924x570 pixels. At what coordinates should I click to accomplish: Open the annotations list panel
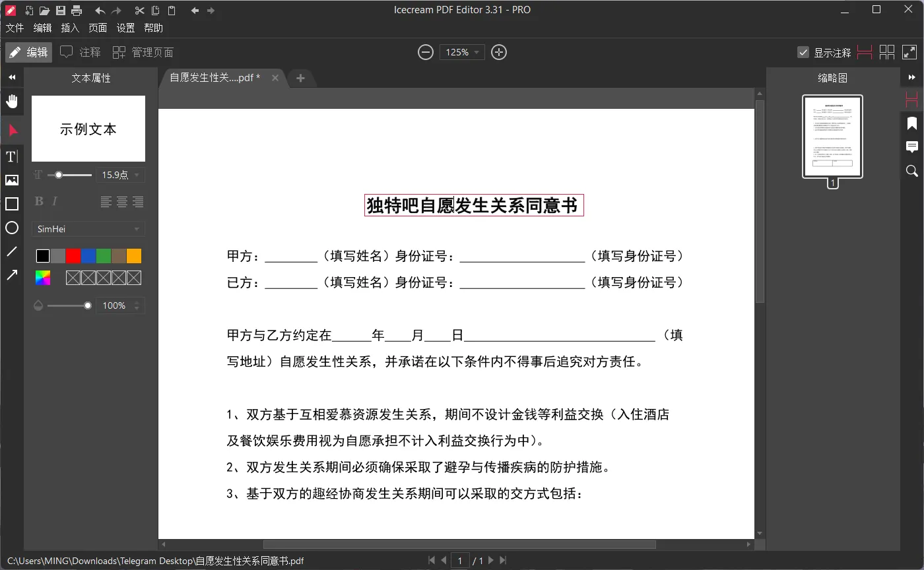[x=912, y=147]
